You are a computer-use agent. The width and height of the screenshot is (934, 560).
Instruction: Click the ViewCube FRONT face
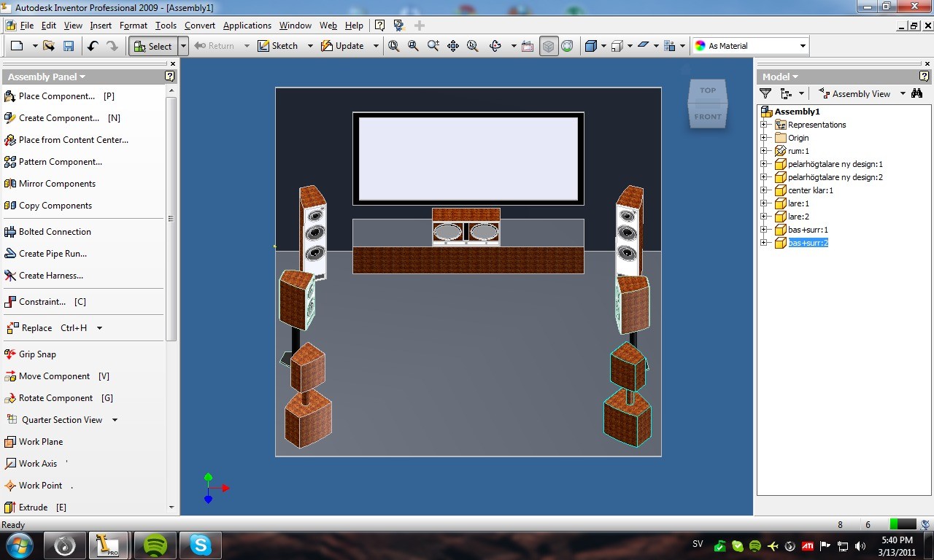(708, 116)
